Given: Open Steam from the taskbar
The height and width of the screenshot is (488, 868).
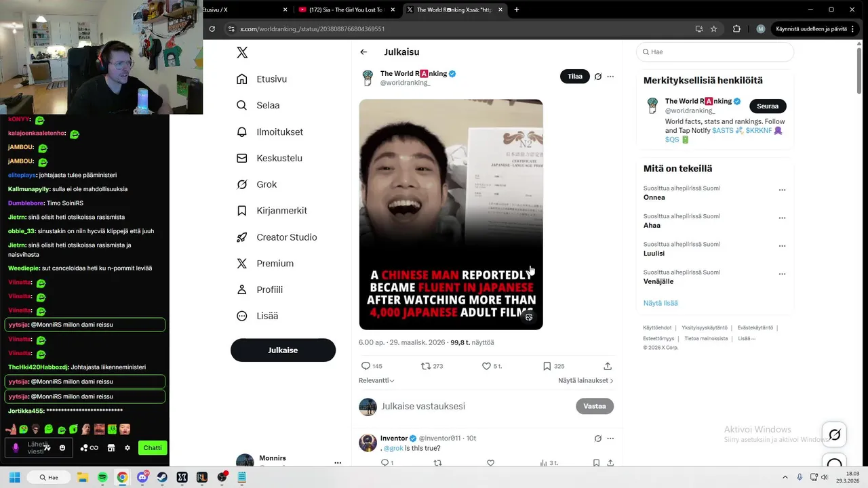Looking at the screenshot, I should point(162,477).
